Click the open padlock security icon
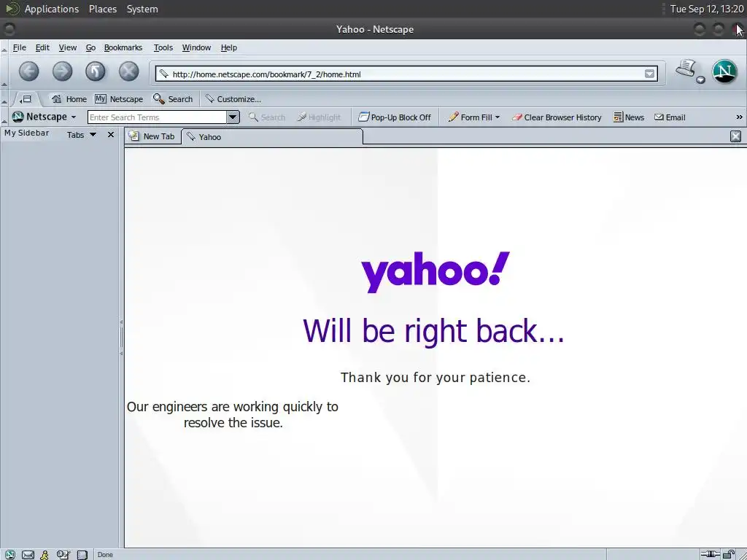 [729, 554]
